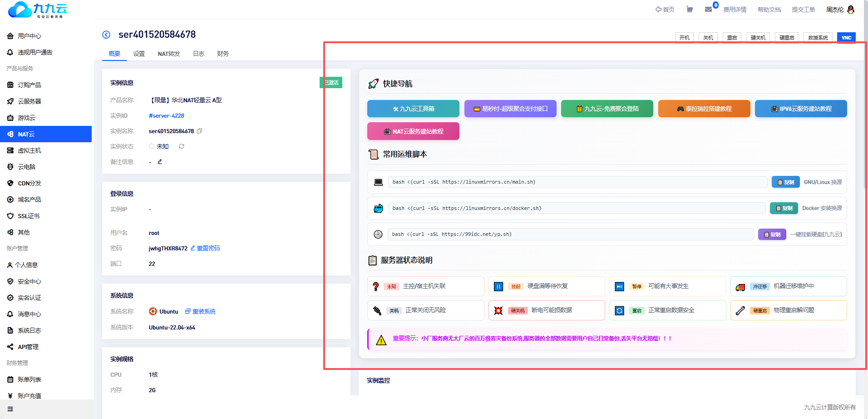Open 易秒付-超级聚合支付接口 quick link
The image size is (868, 419).
pos(510,109)
